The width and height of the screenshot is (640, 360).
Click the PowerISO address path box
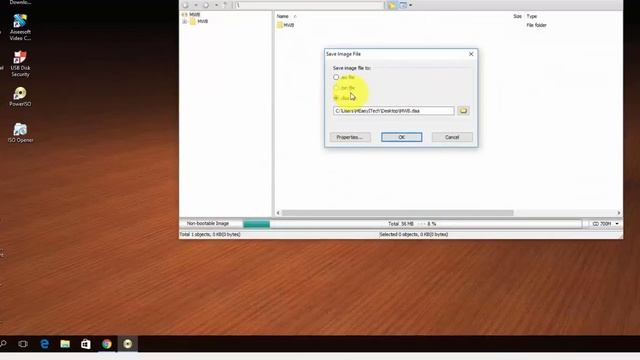(309, 5)
